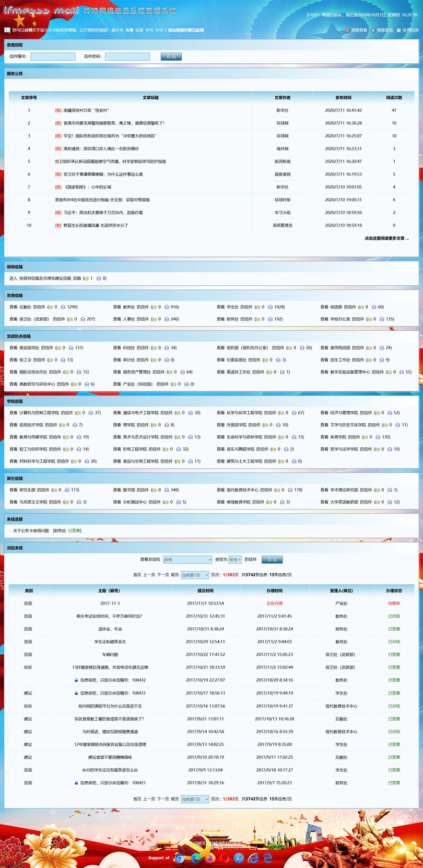Click the lock icon on the 108432 confidential letter

76,680
